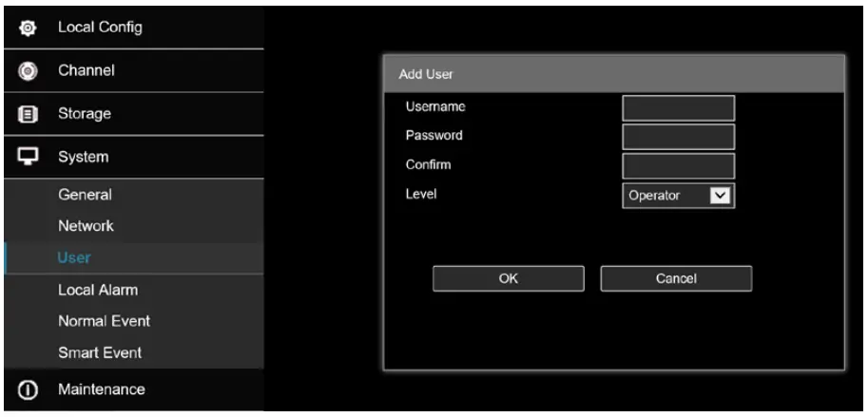Image resolution: width=868 pixels, height=417 pixels.
Task: Click the Maintenance power icon
Action: pyautogui.click(x=28, y=389)
